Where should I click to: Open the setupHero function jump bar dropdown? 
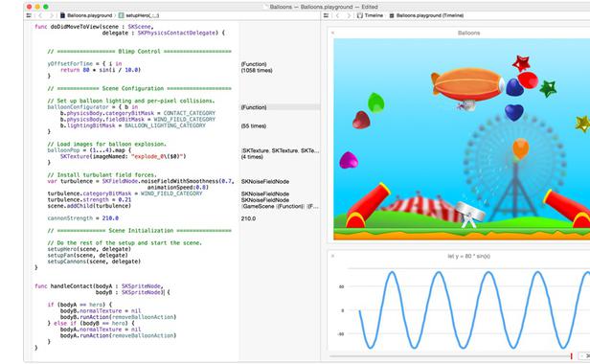point(139,15)
